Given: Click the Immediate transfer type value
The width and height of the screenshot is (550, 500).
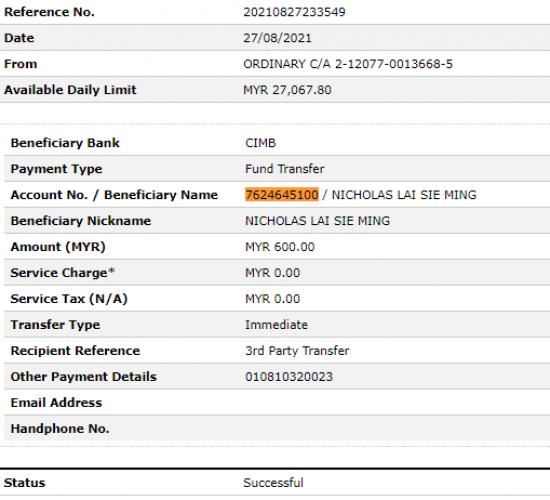Looking at the screenshot, I should pyautogui.click(x=276, y=325).
